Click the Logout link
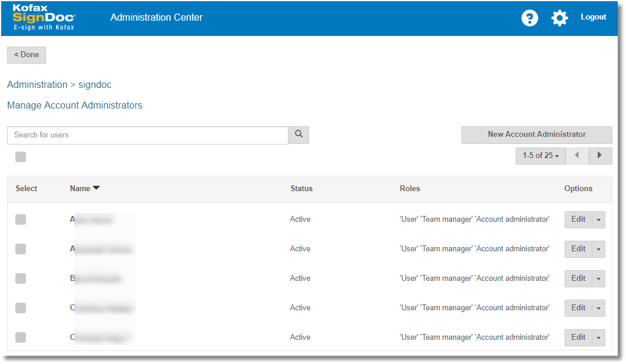The height and width of the screenshot is (364, 626). [x=593, y=17]
